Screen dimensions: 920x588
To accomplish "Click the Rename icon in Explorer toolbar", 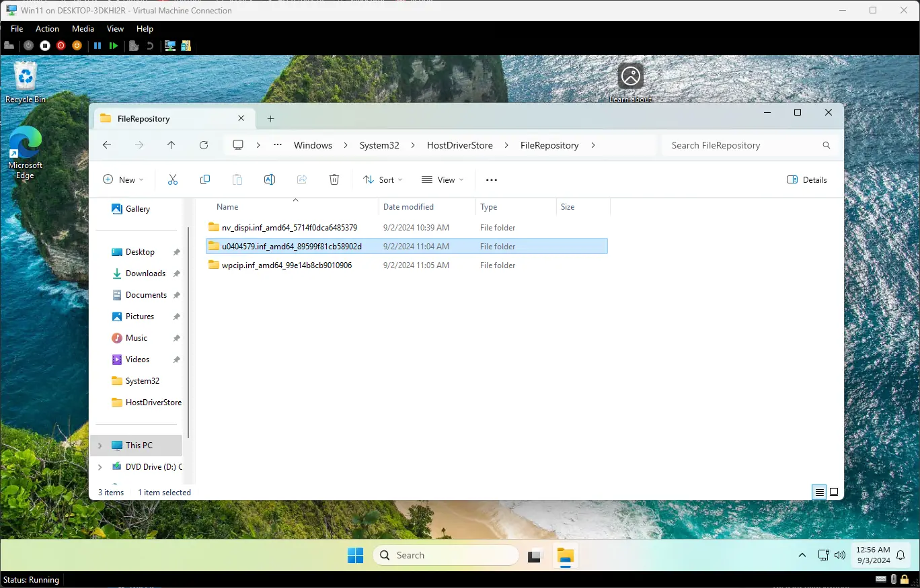I will [270, 179].
